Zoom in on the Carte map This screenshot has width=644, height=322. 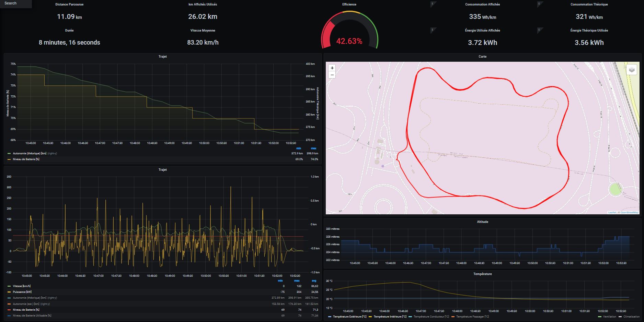point(332,68)
